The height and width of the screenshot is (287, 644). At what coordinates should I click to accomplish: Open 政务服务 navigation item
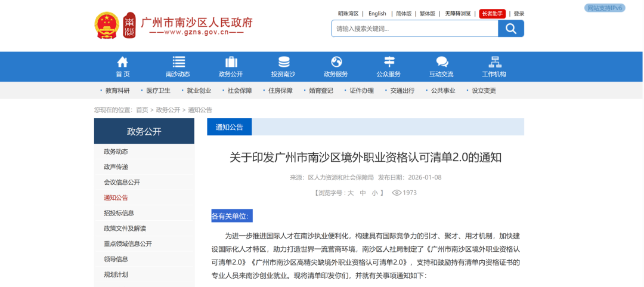pos(336,75)
